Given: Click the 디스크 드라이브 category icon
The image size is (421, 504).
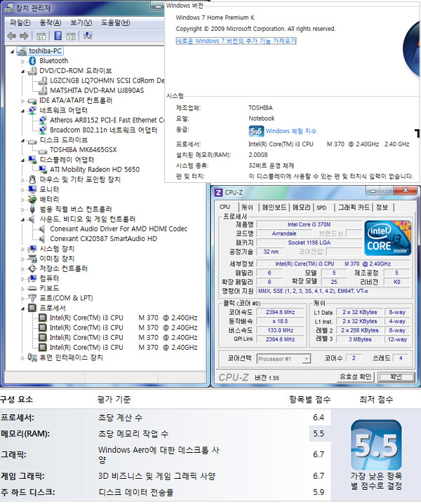Looking at the screenshot, I should pos(32,141).
